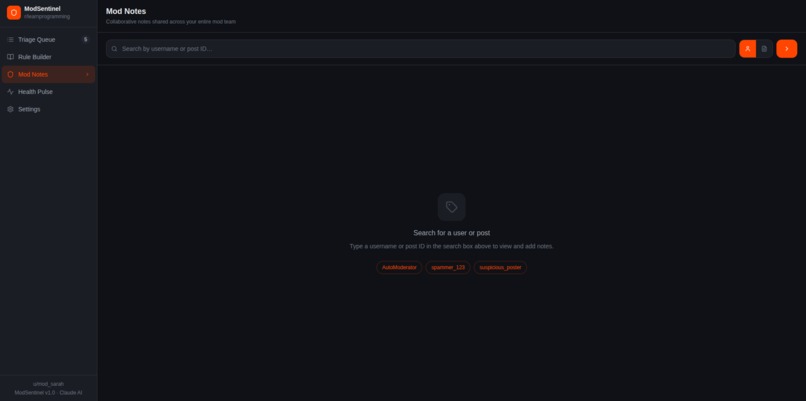Click the Mod Notes chevron arrow
Viewport: 806px width, 401px height.
87,75
